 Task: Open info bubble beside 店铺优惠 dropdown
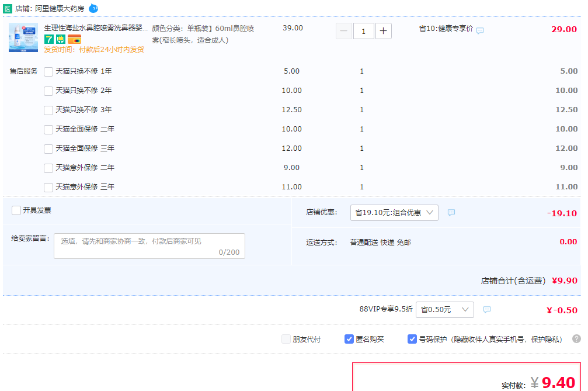pyautogui.click(x=451, y=212)
